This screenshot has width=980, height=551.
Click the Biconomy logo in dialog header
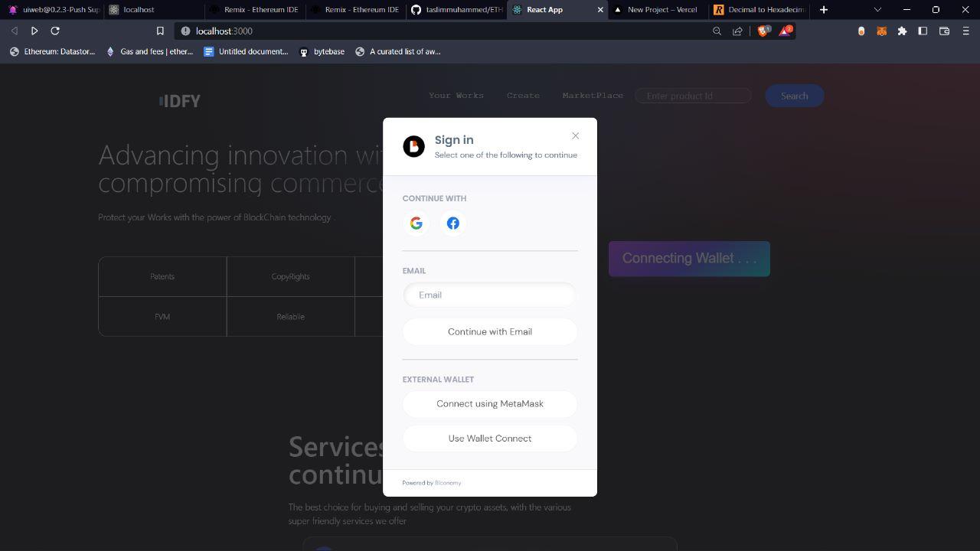point(413,146)
